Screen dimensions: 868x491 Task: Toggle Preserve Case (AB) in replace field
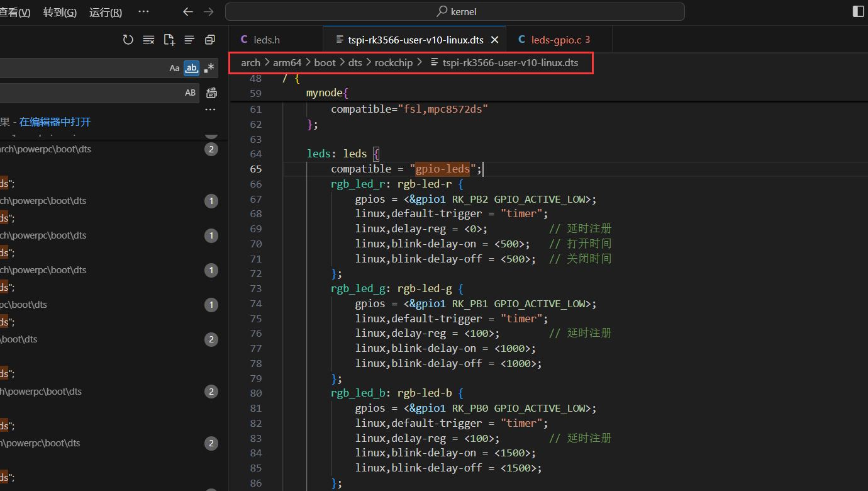point(190,93)
